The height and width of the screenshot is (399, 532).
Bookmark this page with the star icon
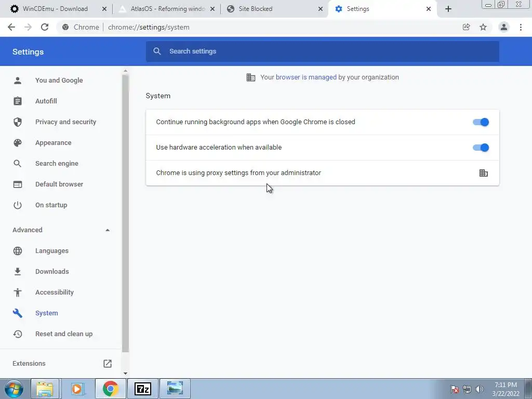[483, 27]
